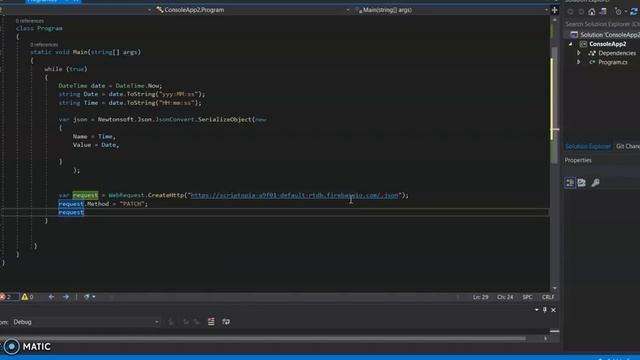Screen dimensions: 640x360
Task: Click the SPC indentation indicator
Action: coord(527,297)
